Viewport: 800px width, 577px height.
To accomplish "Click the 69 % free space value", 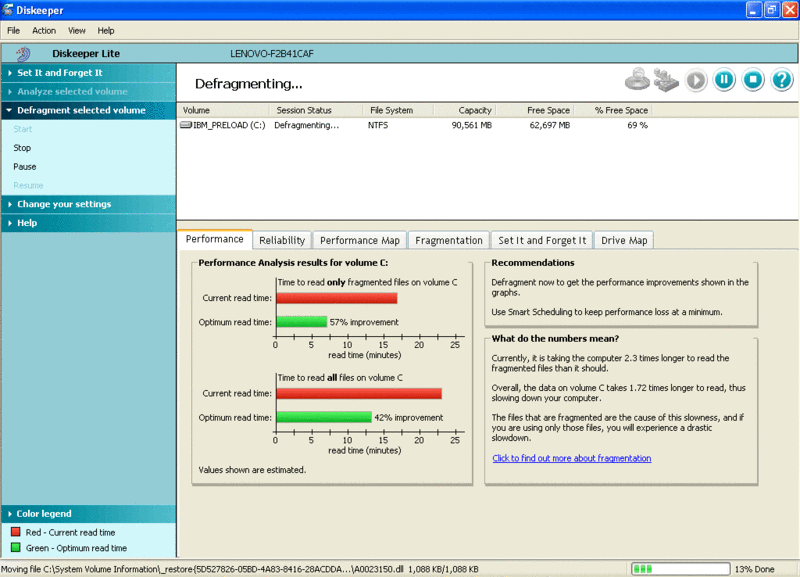I will pyautogui.click(x=637, y=125).
